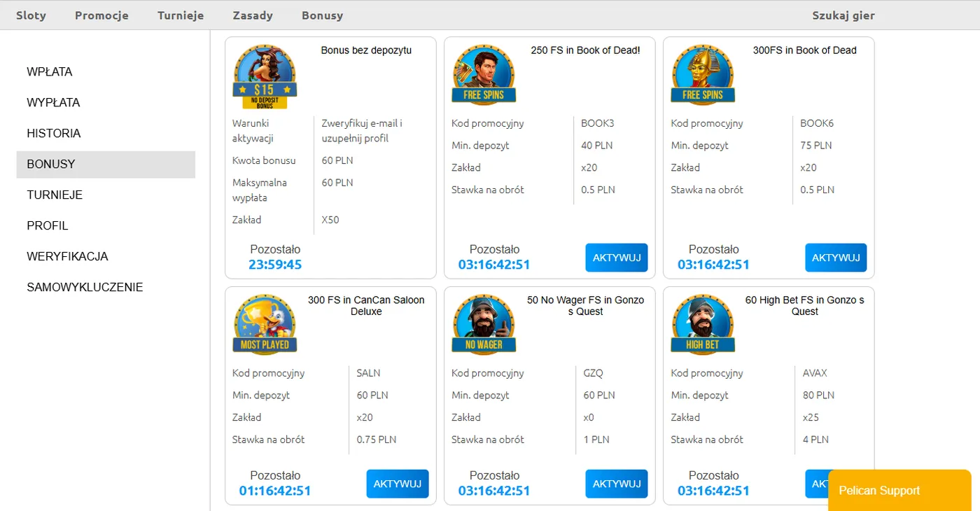Open the Promocje menu item
Screen dimensions: 980x511
(101, 15)
